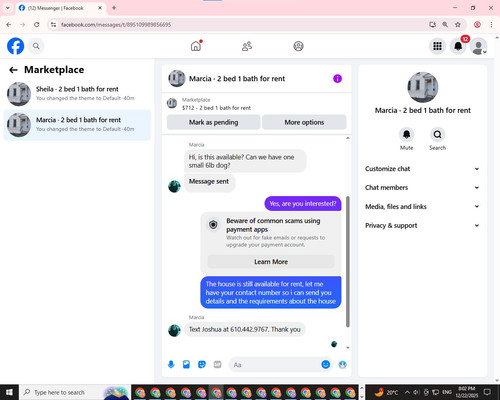Toggle conversation information purple info icon

point(337,79)
